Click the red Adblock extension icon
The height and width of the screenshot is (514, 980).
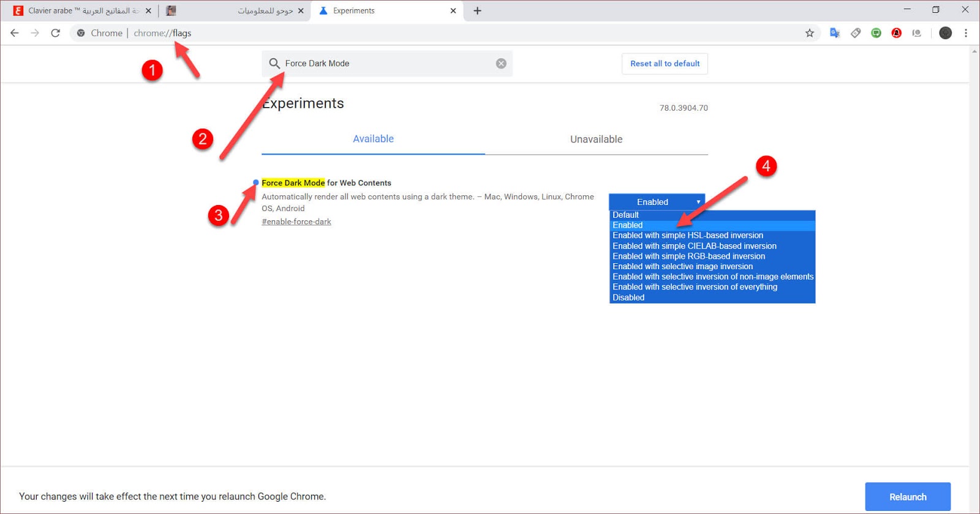[x=896, y=33]
